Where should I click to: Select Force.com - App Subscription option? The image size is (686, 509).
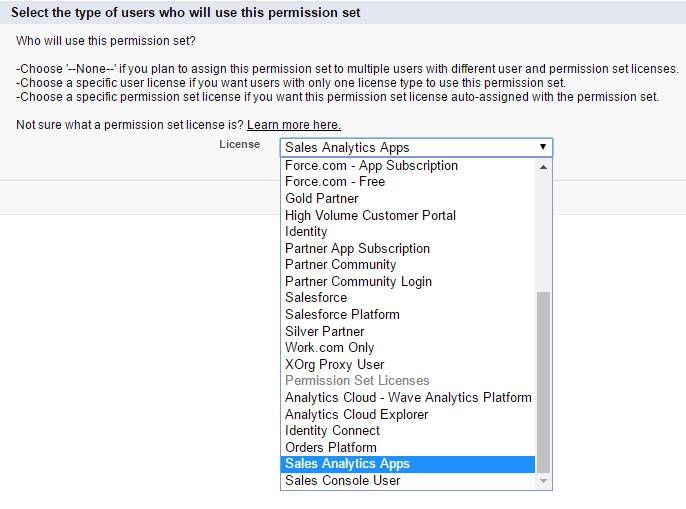pos(371,166)
